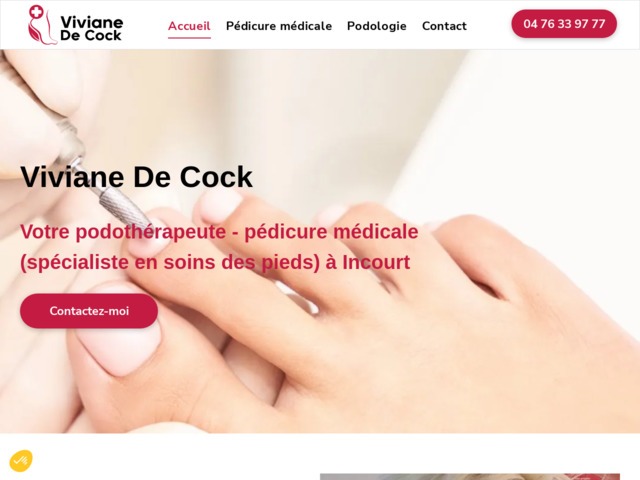Image resolution: width=640 pixels, height=480 pixels.
Task: Navigate to the Podologie menu item
Action: click(x=377, y=26)
